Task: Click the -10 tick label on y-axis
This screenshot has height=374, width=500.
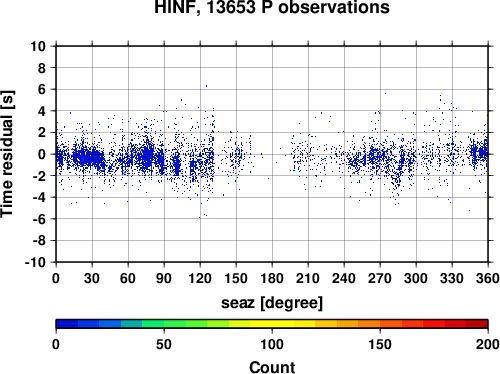Action: point(35,262)
